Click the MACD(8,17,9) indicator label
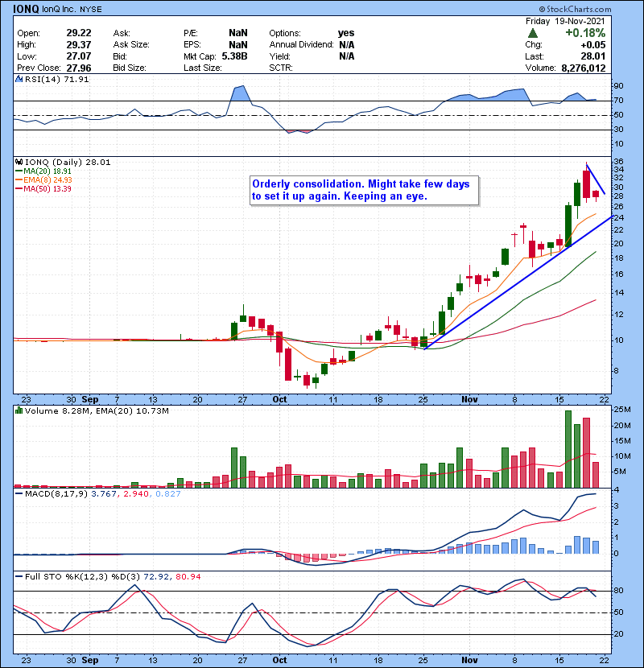Image resolution: width=644 pixels, height=668 pixels. tap(56, 494)
